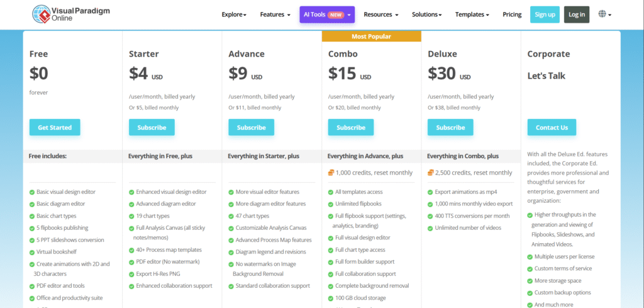
Task: Click 'Enhanced collaboration support' text
Action: pyautogui.click(x=174, y=286)
